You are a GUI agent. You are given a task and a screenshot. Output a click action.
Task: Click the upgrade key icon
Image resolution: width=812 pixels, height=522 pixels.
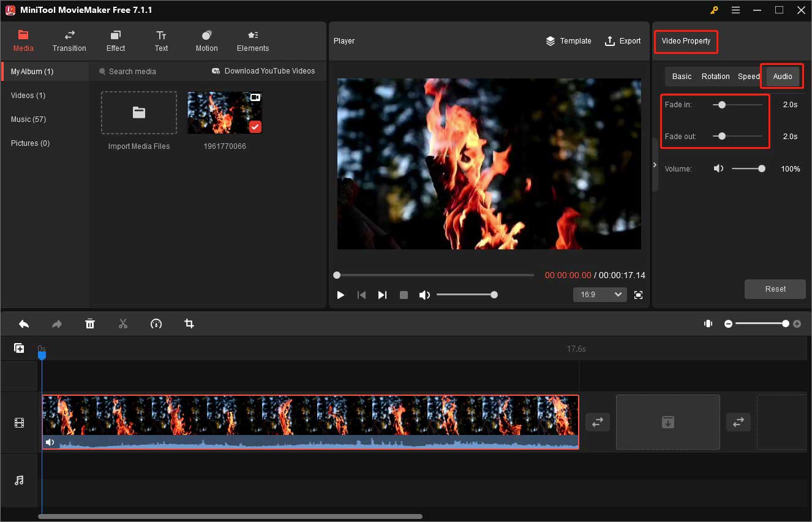[714, 10]
